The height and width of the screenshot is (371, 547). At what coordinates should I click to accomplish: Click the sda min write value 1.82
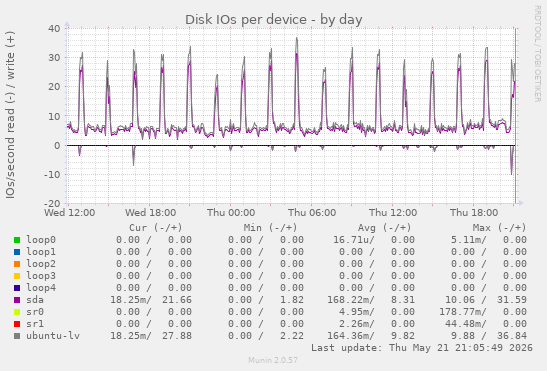[292, 300]
